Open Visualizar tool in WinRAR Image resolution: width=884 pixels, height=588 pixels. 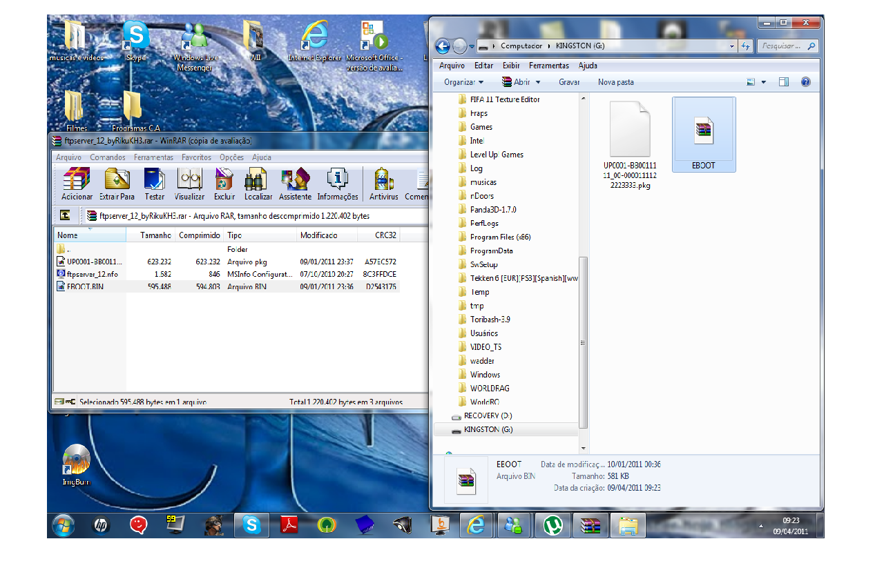[189, 184]
